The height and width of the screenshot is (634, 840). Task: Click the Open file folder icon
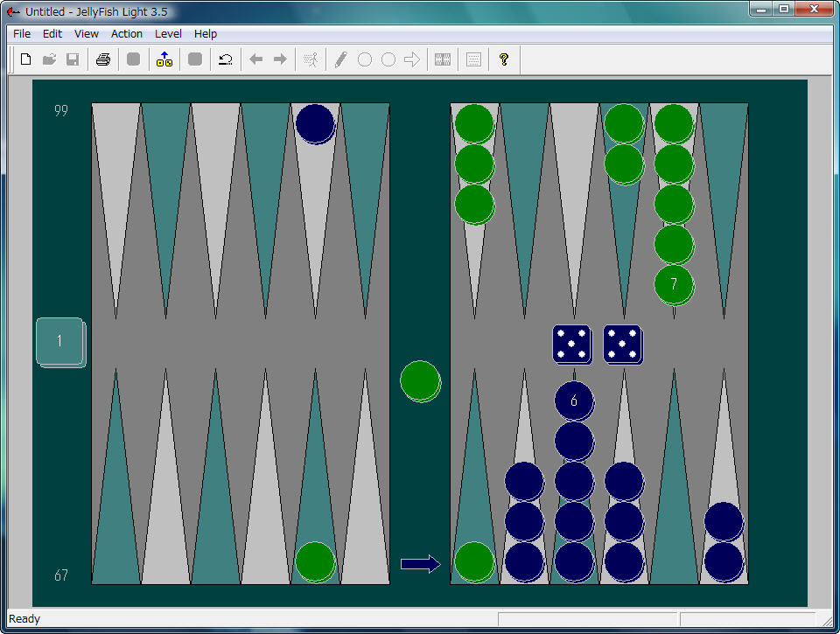[49, 59]
